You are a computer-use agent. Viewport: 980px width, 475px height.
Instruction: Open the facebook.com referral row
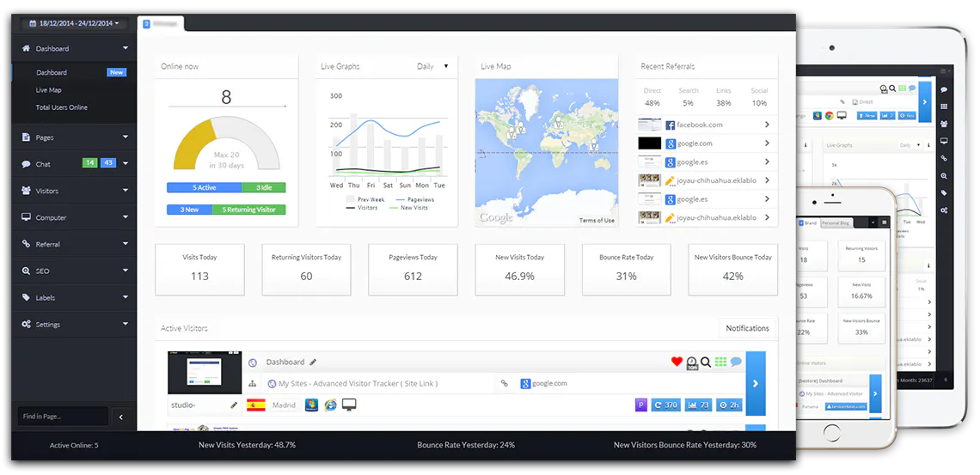point(707,125)
